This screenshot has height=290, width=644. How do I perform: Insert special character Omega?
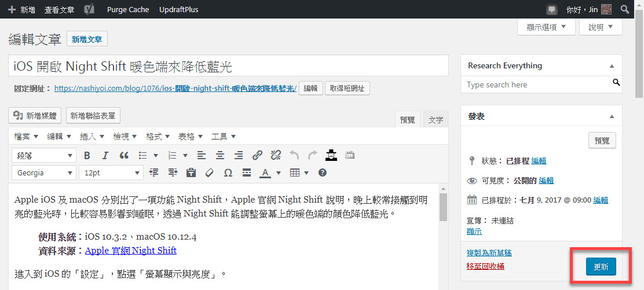click(228, 173)
